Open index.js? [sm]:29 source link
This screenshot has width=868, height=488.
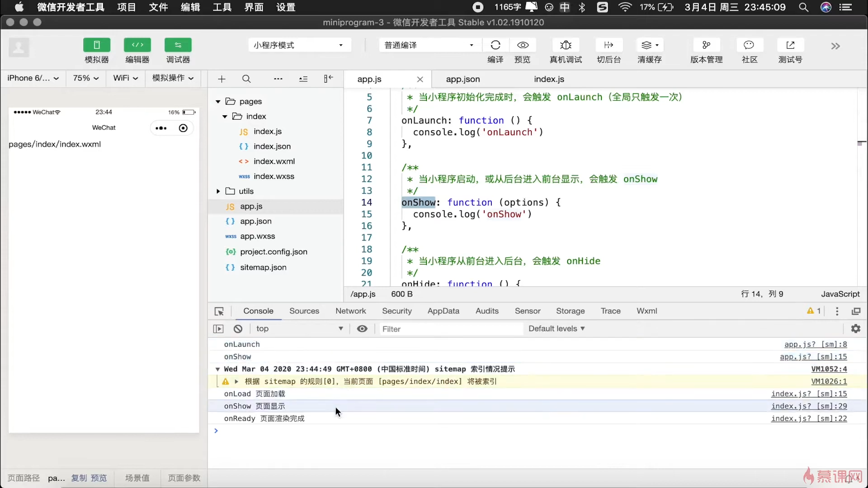(809, 406)
